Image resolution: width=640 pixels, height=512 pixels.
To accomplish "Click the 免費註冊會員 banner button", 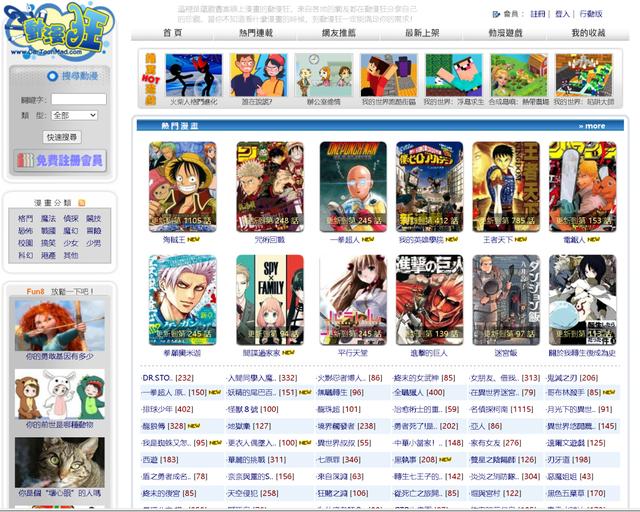I will 60,160.
